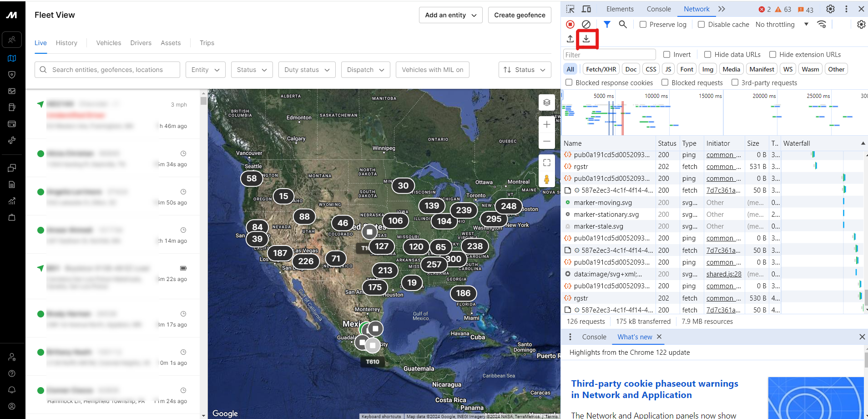Click the Create geofence button

point(520,15)
